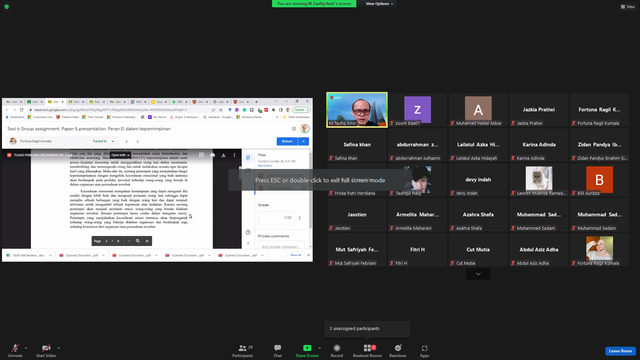The image size is (640, 360).
Task: Start Video in the Zoom toolbar
Action: click(x=46, y=350)
